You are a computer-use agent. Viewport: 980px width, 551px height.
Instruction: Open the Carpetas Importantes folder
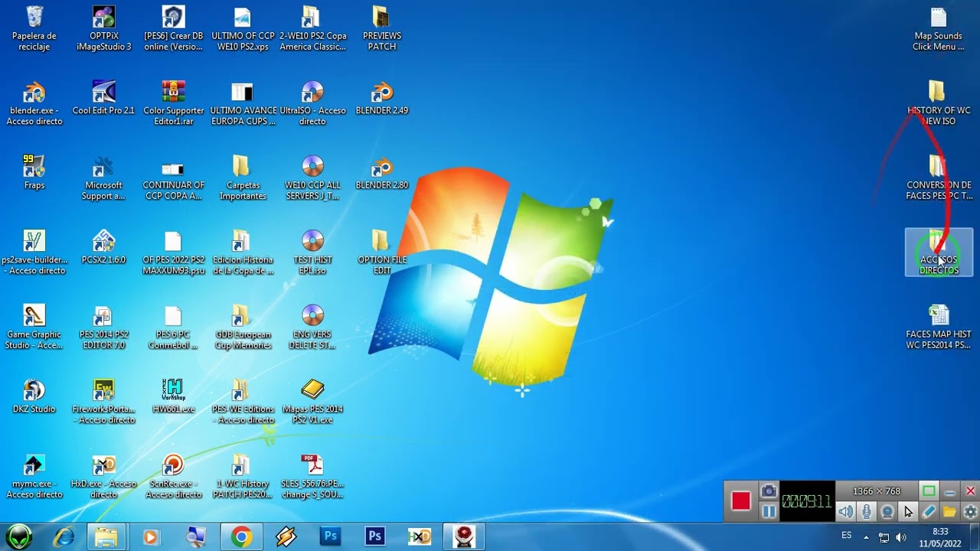pyautogui.click(x=243, y=178)
